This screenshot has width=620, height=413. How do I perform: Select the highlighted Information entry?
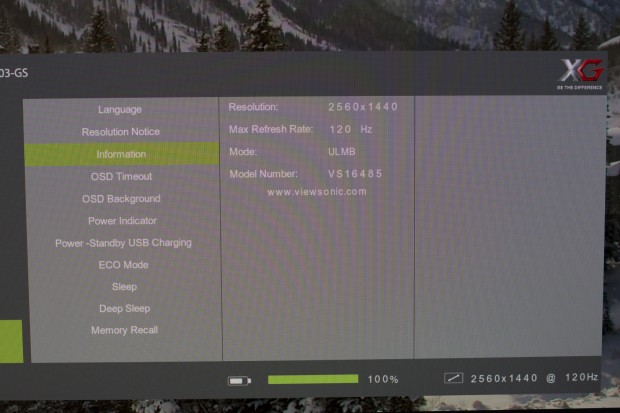121,154
